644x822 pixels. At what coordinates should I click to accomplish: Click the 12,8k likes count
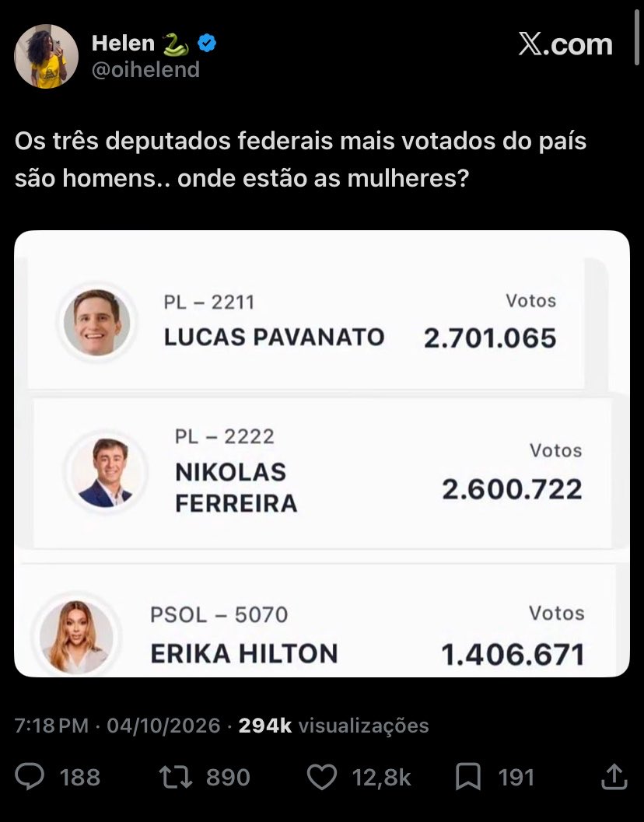coord(381,778)
